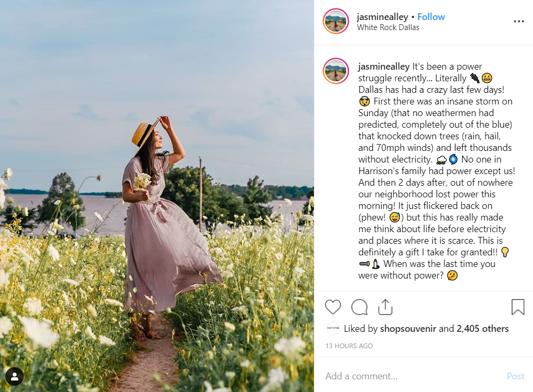This screenshot has height=392, width=533.
Task: Open jasminealley profile from the header username
Action: coord(383,17)
